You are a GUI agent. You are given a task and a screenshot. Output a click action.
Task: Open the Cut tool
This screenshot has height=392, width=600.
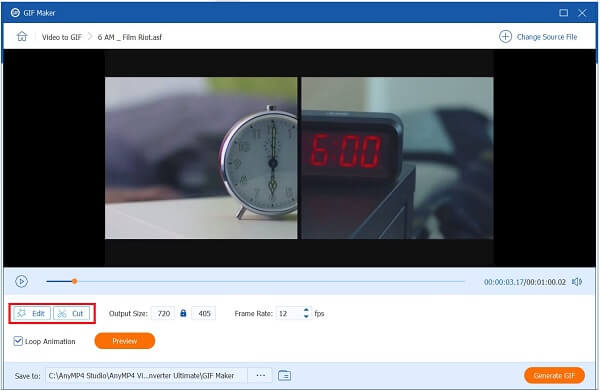[72, 314]
